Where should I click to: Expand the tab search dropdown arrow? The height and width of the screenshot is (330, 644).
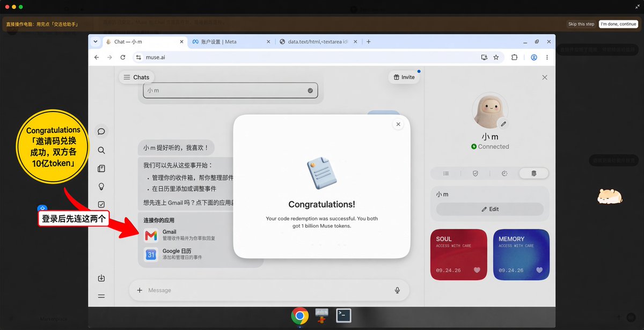(x=95, y=41)
